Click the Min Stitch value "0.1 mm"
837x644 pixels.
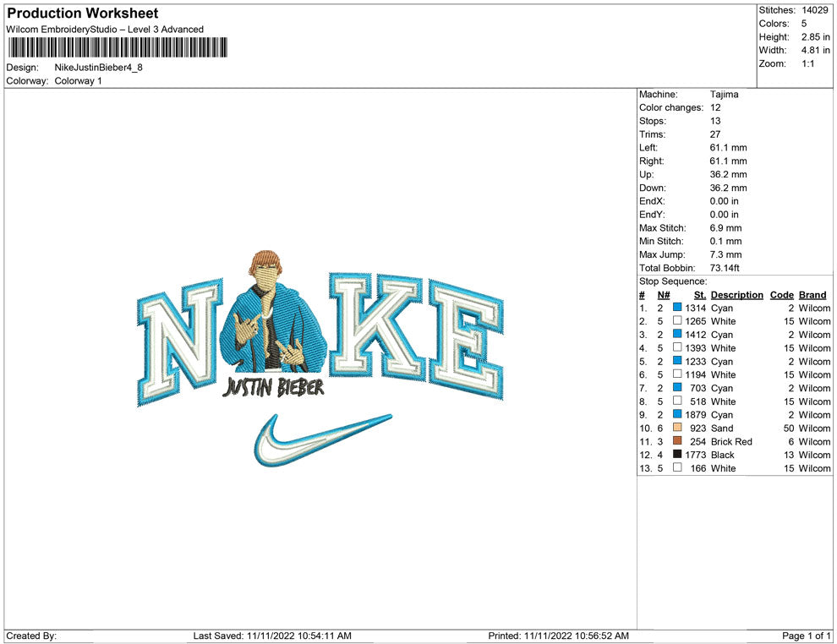pyautogui.click(x=726, y=241)
